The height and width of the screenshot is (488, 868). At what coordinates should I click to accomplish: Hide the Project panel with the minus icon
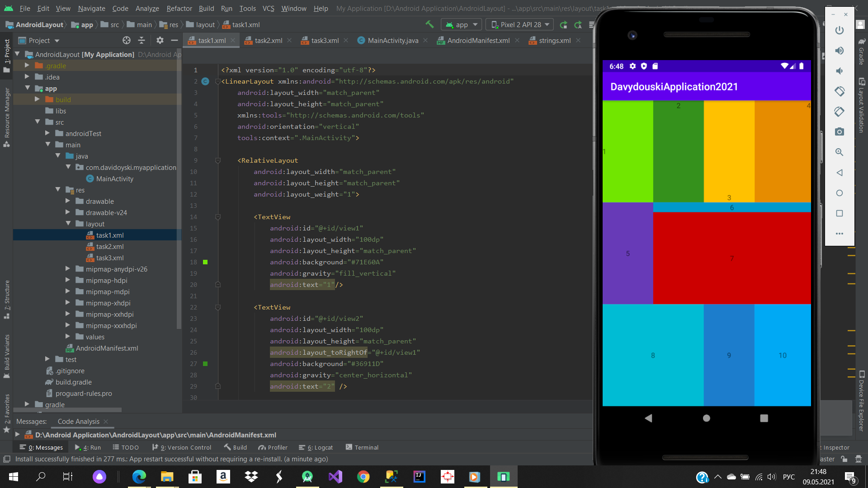(175, 40)
